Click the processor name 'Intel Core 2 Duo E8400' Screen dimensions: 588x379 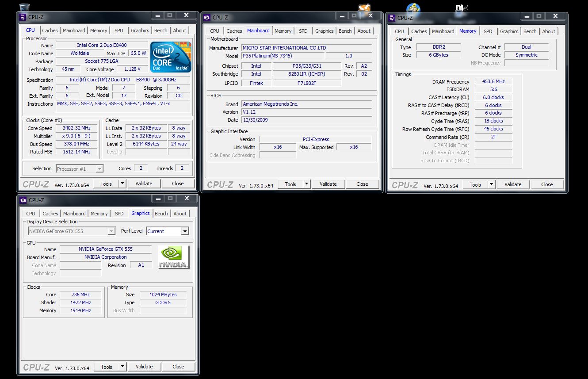coord(102,45)
